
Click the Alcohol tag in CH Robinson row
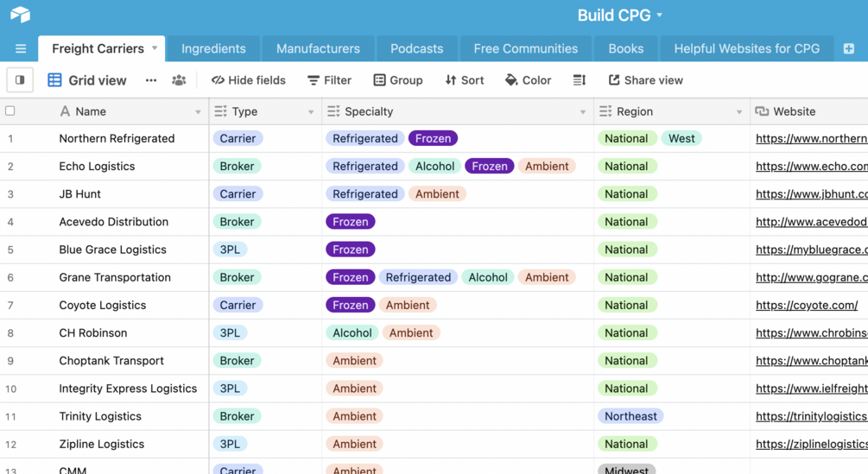pyautogui.click(x=352, y=333)
